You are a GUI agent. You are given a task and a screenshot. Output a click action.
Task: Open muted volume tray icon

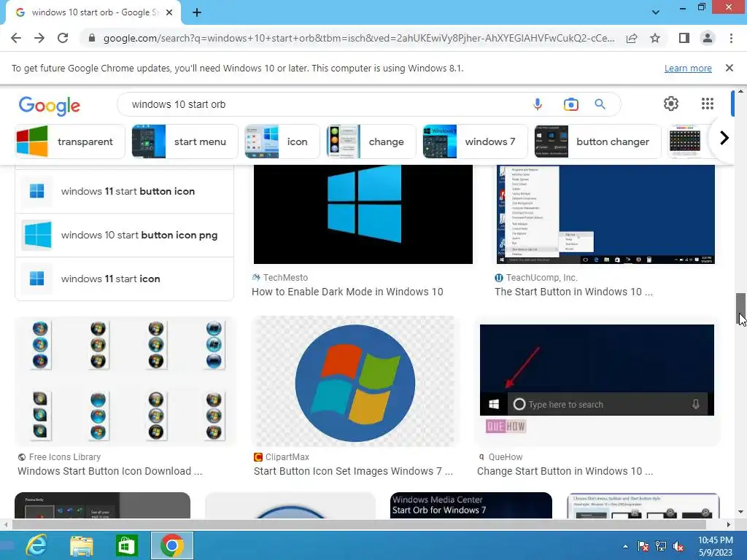pyautogui.click(x=678, y=546)
